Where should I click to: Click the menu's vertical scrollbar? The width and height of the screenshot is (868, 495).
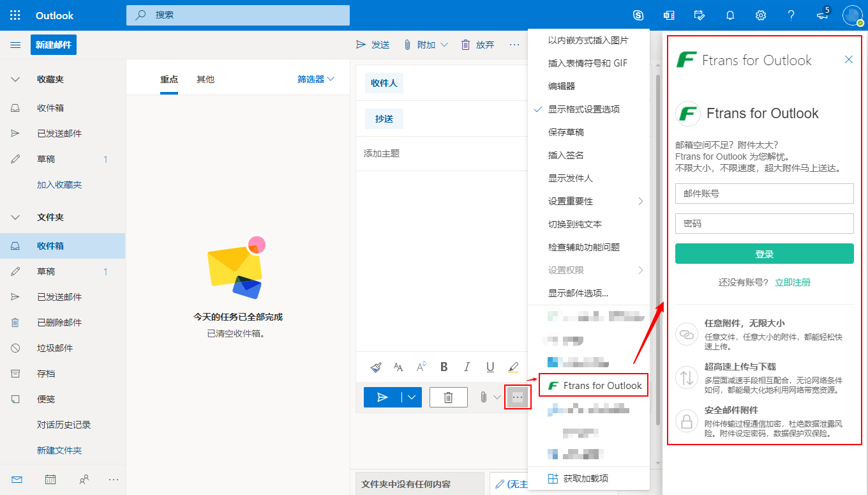[x=658, y=249]
